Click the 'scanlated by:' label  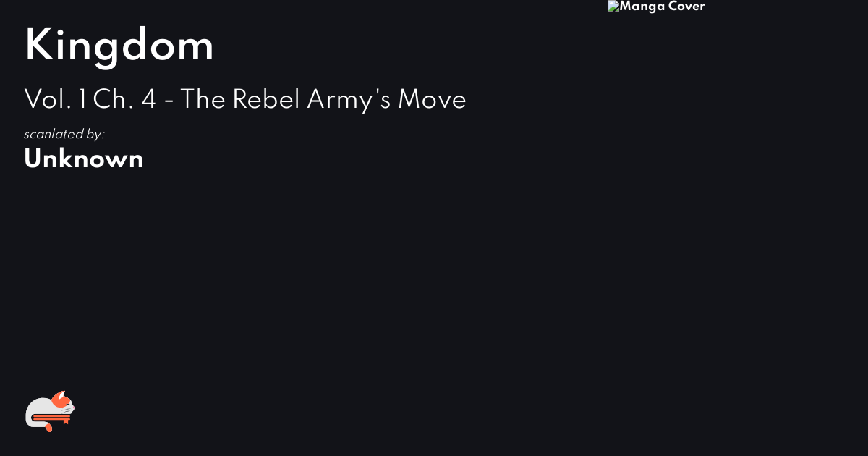point(64,135)
